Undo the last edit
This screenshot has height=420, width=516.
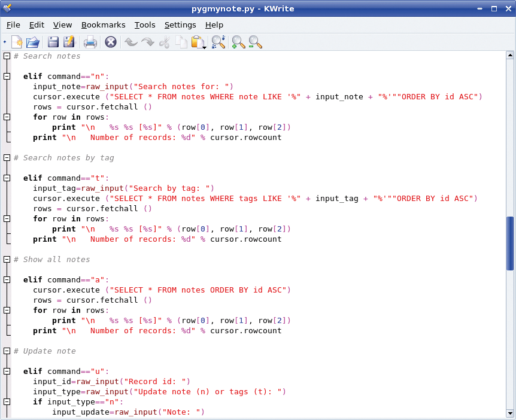pos(131,42)
